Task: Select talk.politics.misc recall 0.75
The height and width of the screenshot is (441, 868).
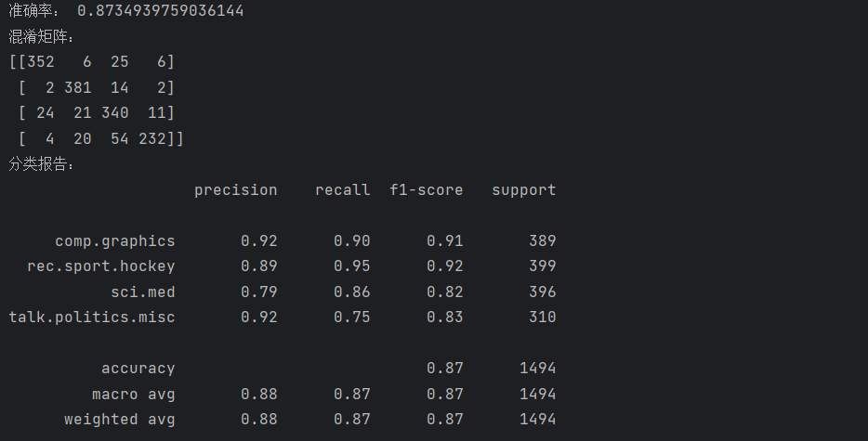Action: click(x=352, y=317)
